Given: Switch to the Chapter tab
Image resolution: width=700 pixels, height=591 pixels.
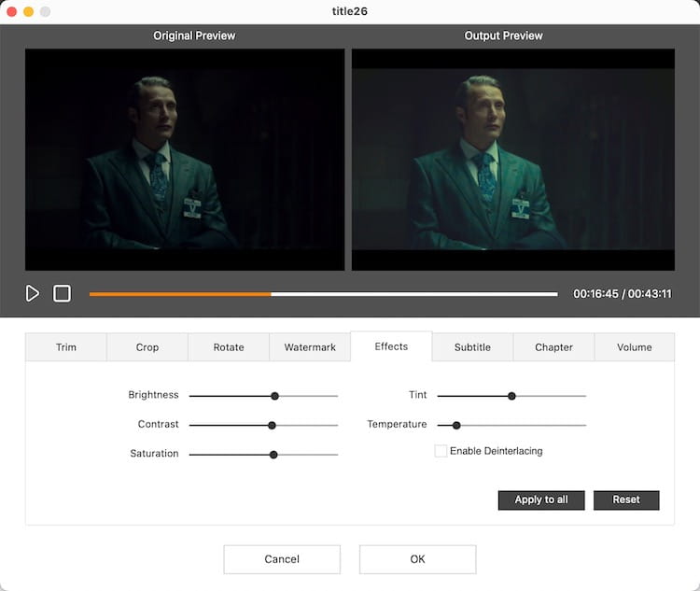Looking at the screenshot, I should click(553, 347).
